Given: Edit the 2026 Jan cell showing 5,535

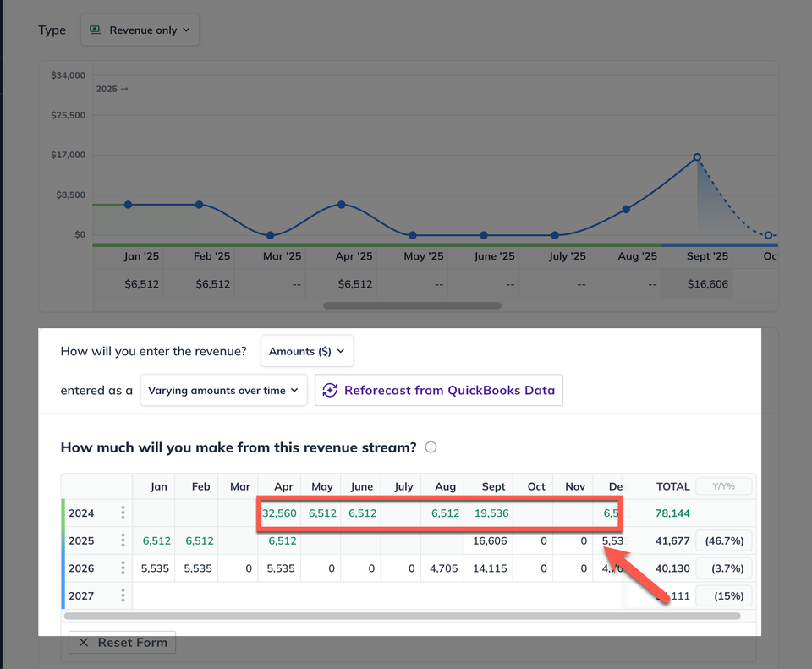Looking at the screenshot, I should pos(154,568).
